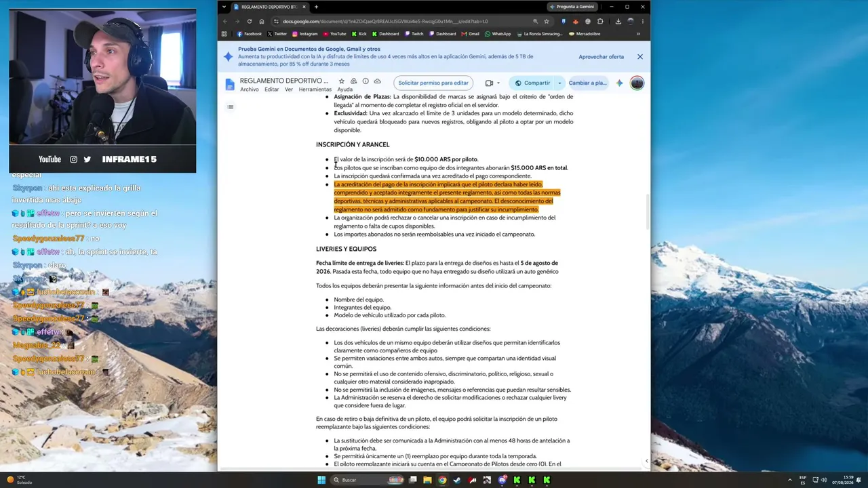Open the WhatsApp bookmark
Viewport: 868px width, 488px height.
tap(498, 34)
